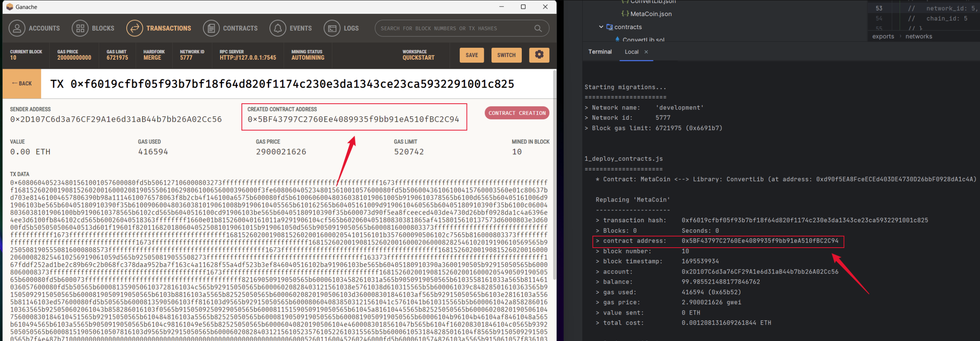
Task: Select the sender address 0x2D107C6d...
Action: coord(116,119)
